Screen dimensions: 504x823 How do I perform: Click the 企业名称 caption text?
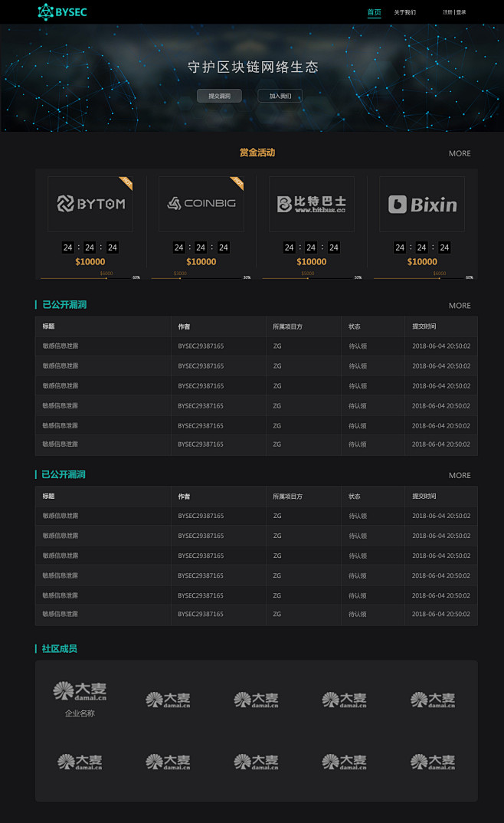[80, 713]
